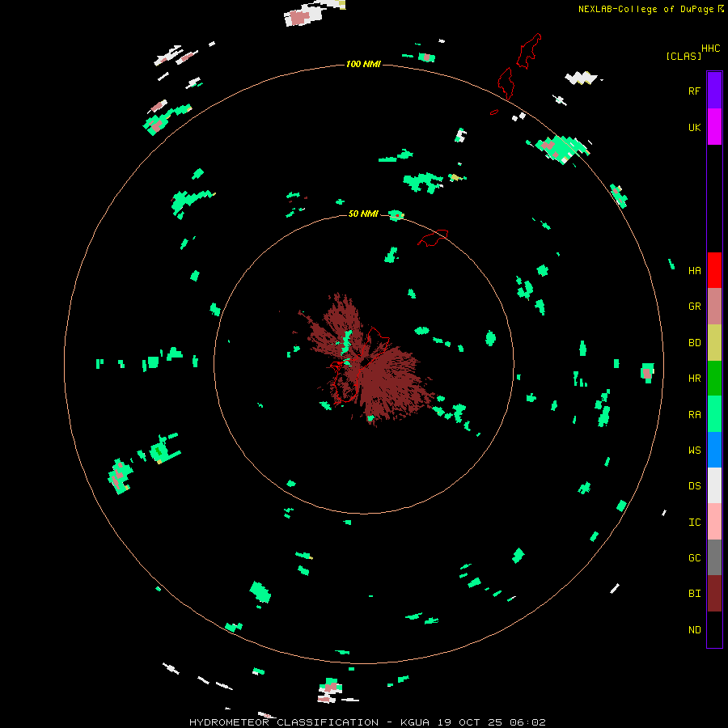Select the DS white legend swatch
Image resolution: width=728 pixels, height=728 pixels.
pyautogui.click(x=714, y=485)
